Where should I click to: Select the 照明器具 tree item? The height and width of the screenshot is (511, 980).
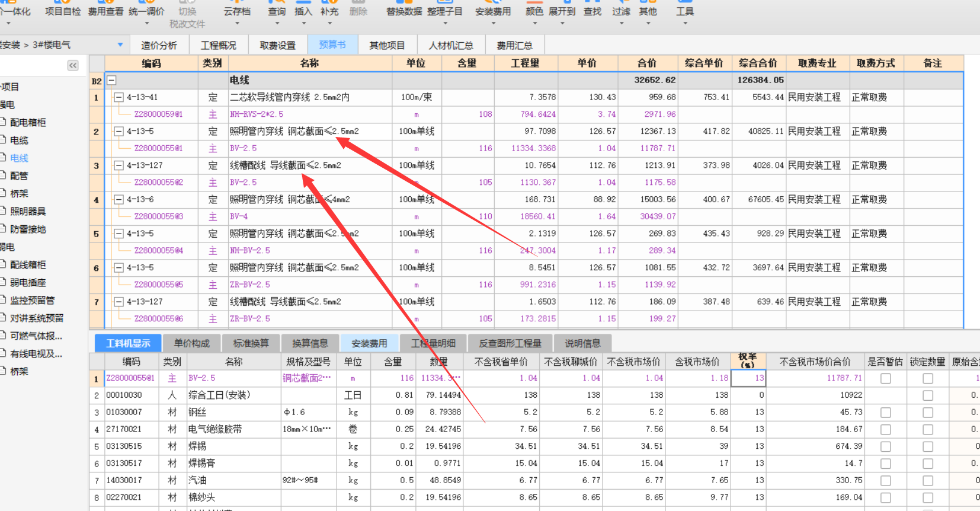pyautogui.click(x=28, y=211)
